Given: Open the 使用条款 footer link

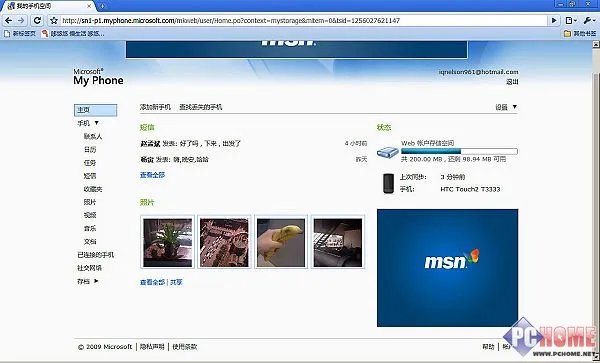Looking at the screenshot, I should [184, 347].
